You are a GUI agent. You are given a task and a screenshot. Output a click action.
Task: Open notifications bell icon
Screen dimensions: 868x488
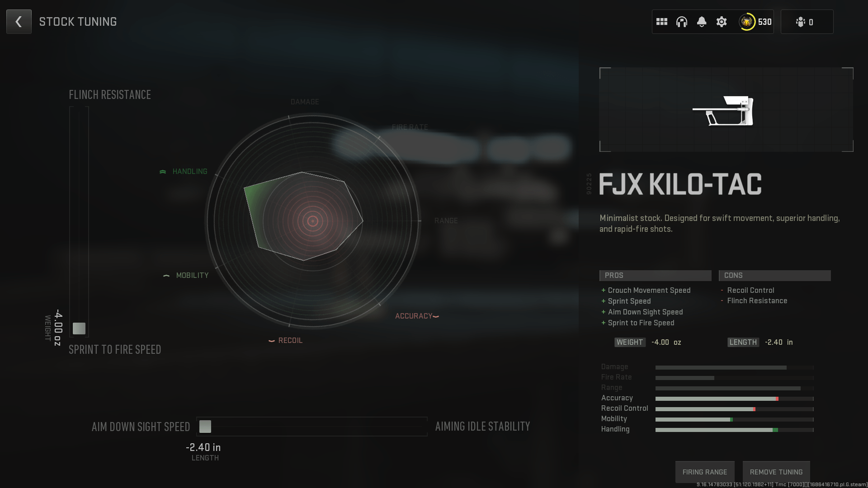point(702,22)
